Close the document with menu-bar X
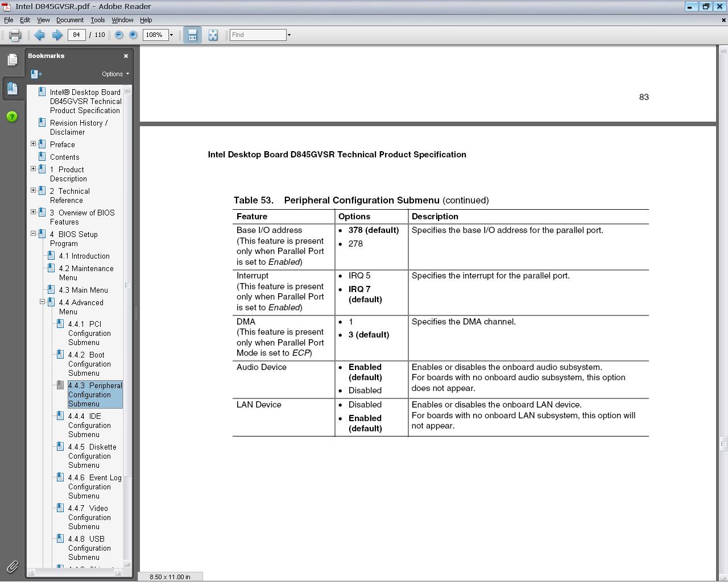Image resolution: width=728 pixels, height=582 pixels. point(723,20)
